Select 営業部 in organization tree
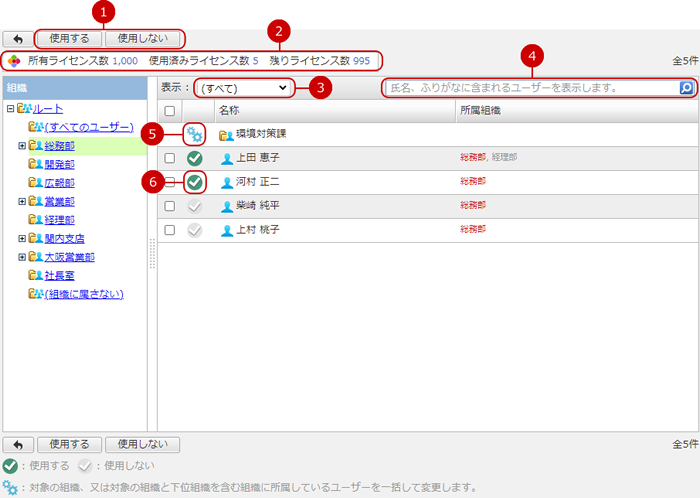The height and width of the screenshot is (498, 700). click(59, 202)
